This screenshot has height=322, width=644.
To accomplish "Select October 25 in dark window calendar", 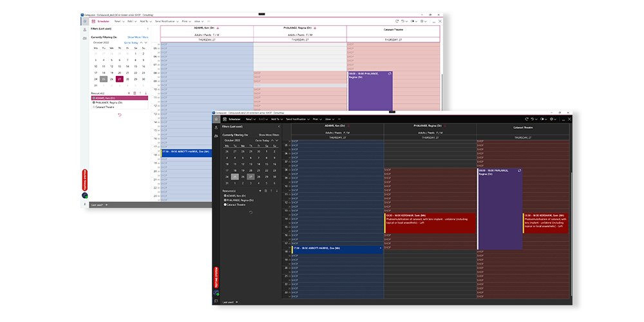I will point(234,176).
